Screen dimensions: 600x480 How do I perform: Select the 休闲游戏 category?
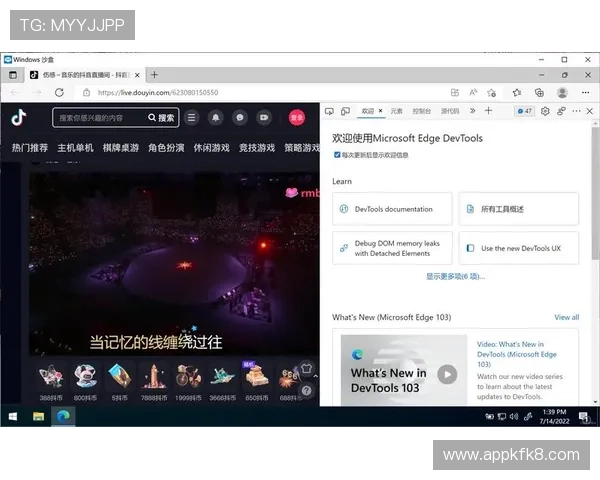click(x=212, y=148)
